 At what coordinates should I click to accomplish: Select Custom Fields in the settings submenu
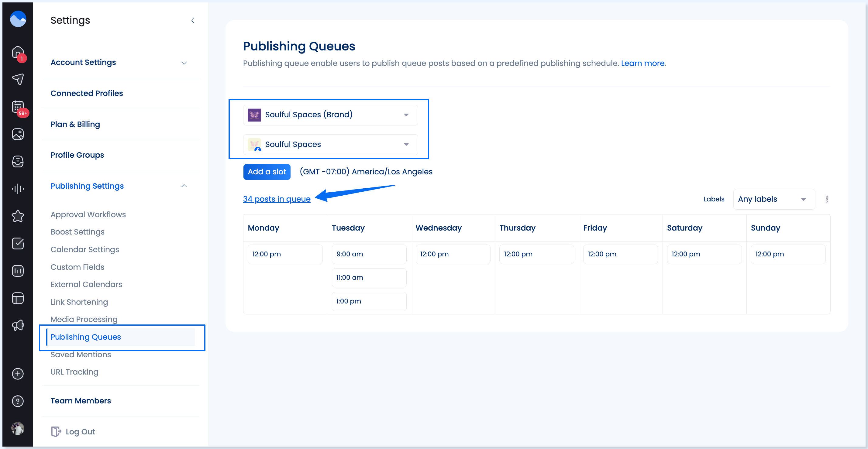pos(77,267)
